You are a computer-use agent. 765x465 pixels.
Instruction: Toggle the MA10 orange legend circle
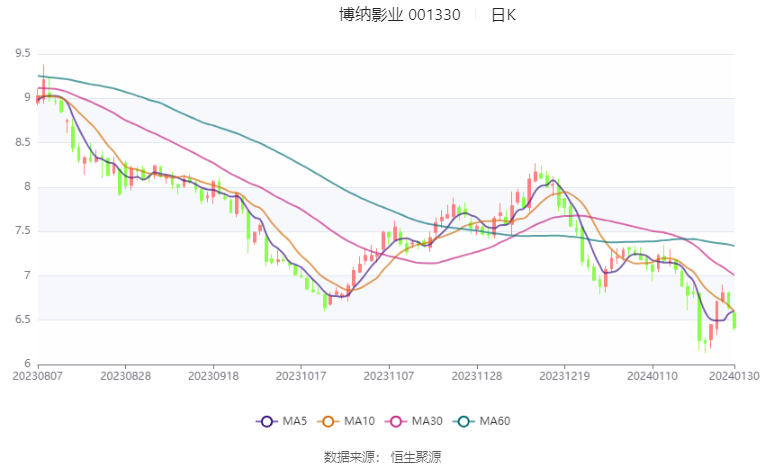click(328, 422)
